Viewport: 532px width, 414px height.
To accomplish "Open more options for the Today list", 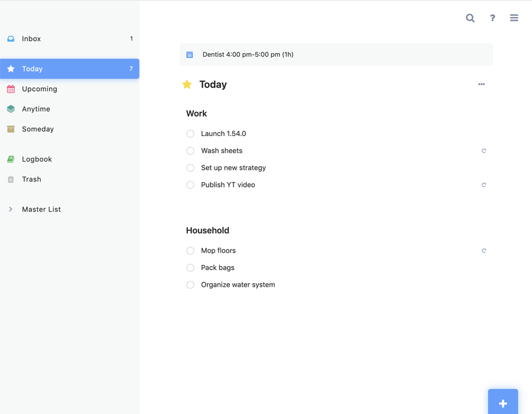I will pyautogui.click(x=481, y=84).
